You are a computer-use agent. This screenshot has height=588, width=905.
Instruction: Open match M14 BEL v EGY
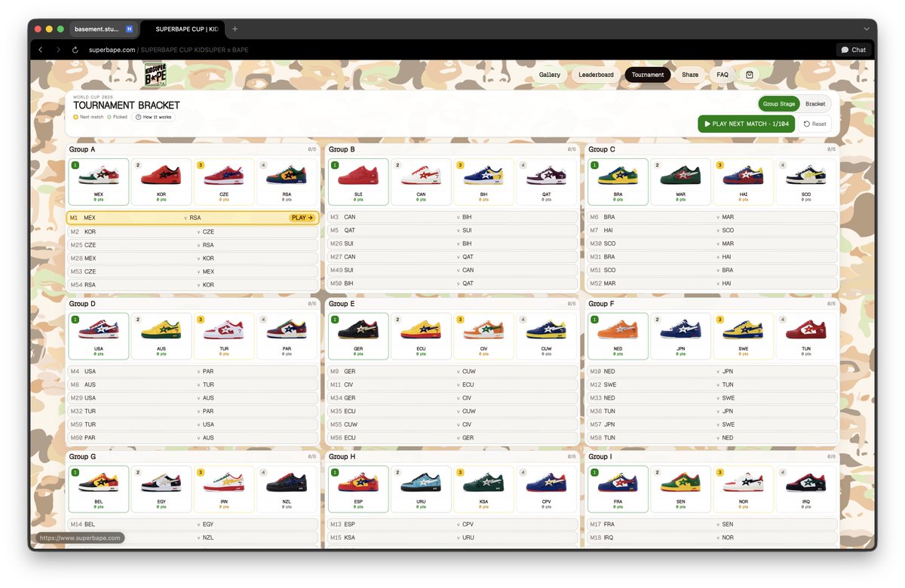click(x=192, y=524)
